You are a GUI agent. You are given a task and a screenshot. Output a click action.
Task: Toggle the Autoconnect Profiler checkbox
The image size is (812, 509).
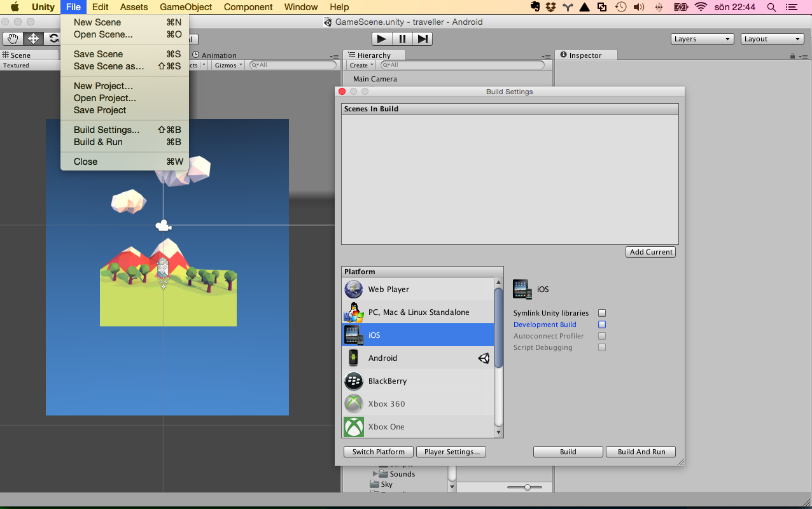pyautogui.click(x=602, y=336)
